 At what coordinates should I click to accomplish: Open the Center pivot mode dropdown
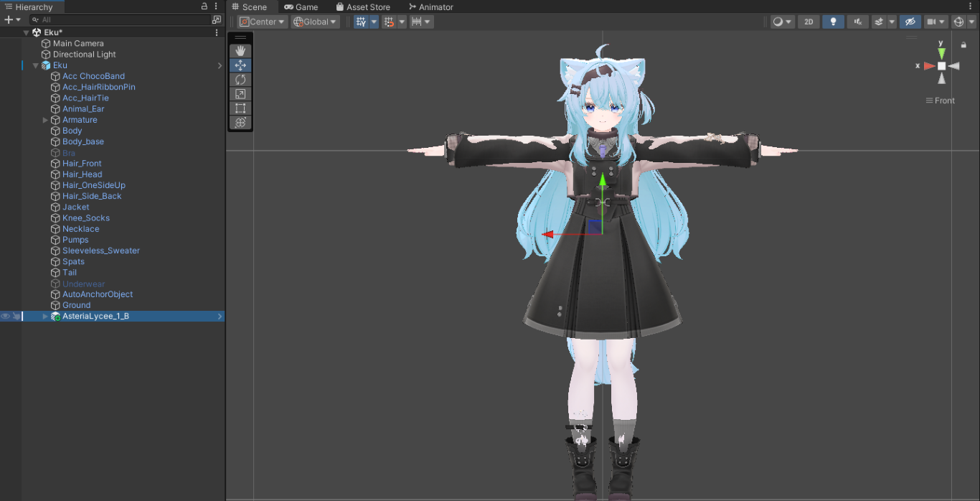click(x=263, y=22)
